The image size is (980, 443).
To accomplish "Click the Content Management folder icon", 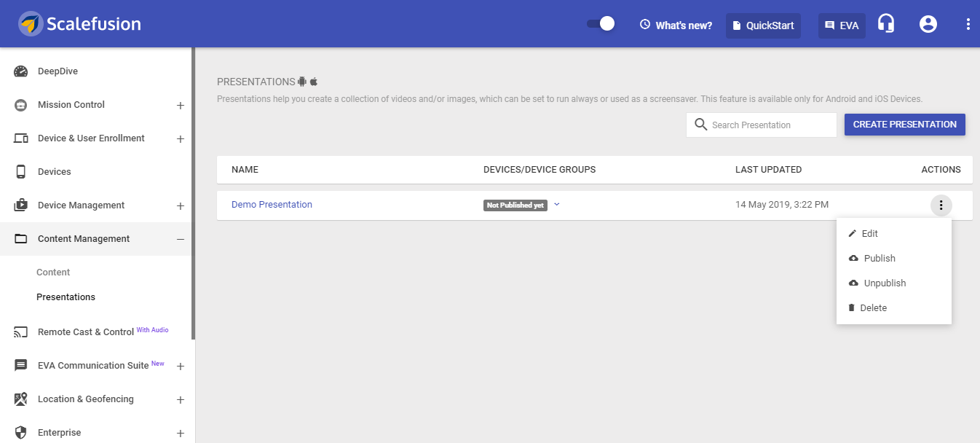I will (x=20, y=239).
